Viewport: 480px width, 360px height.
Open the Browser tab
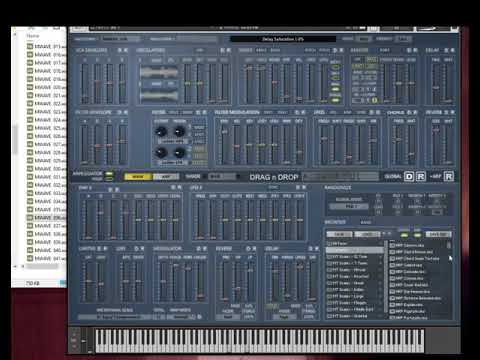335,222
